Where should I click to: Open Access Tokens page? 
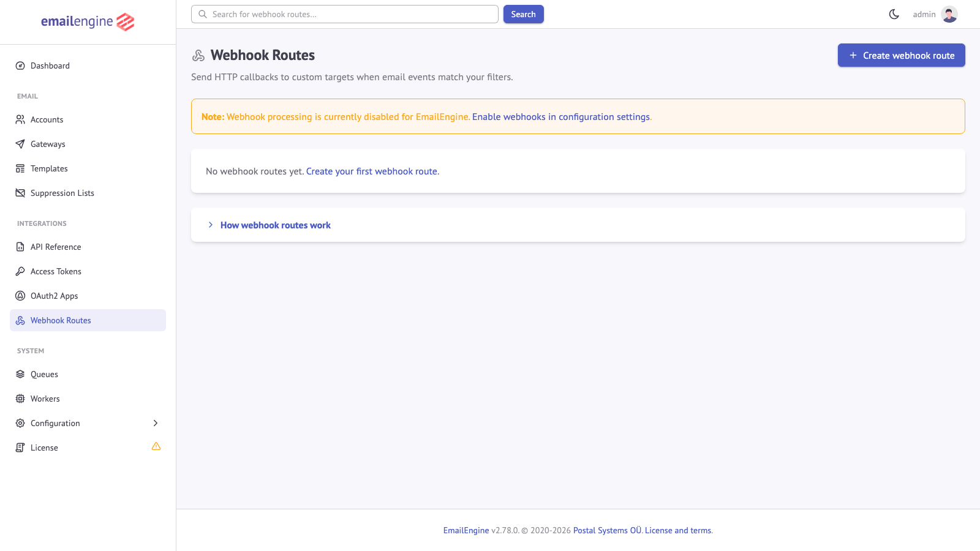pos(88,271)
